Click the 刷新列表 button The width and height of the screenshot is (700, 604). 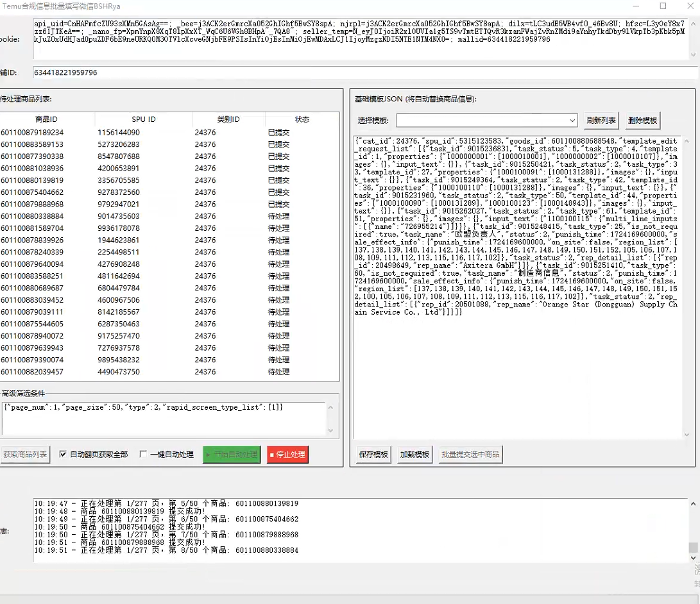click(x=601, y=121)
